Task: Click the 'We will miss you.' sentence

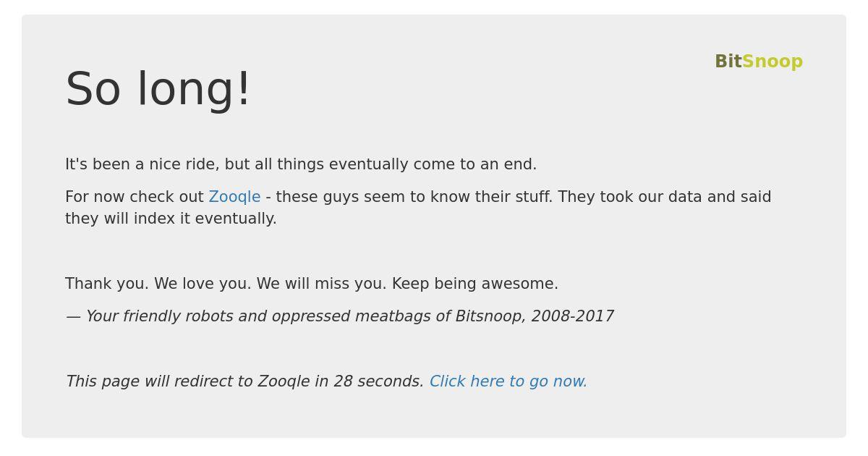Action: click(x=322, y=284)
